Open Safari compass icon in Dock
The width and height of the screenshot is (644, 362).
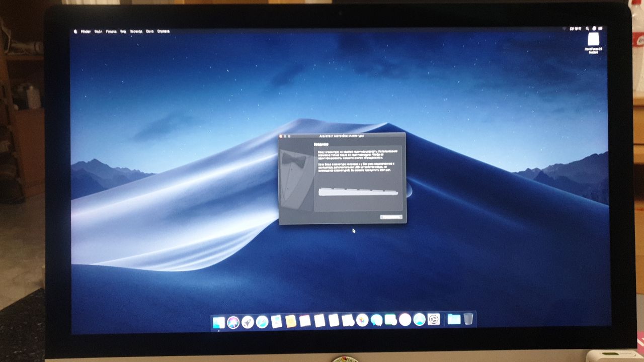(x=262, y=322)
